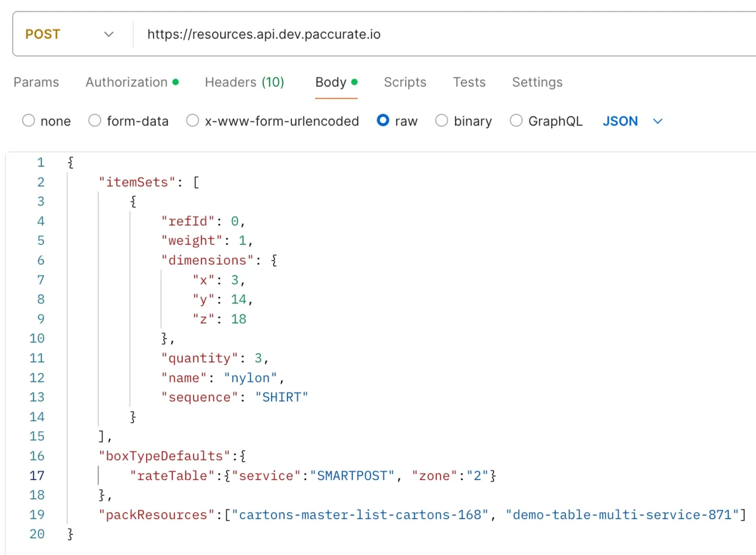Click the "packResources" key

point(157,515)
